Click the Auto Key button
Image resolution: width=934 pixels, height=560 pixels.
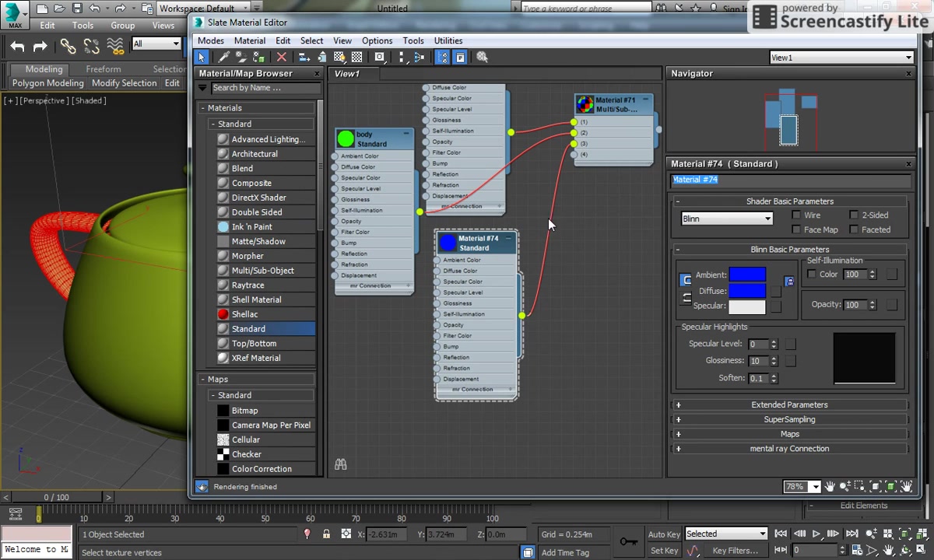click(664, 534)
